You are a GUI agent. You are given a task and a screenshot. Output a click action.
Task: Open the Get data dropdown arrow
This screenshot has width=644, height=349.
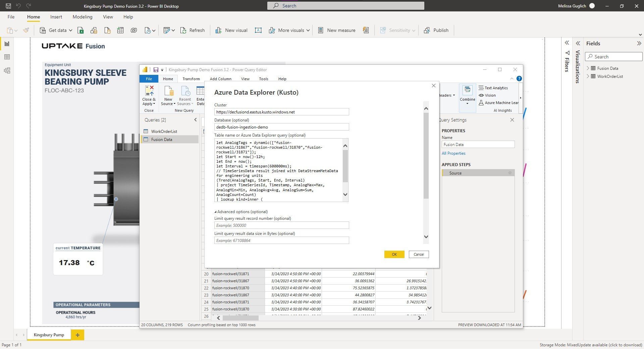[x=71, y=31]
